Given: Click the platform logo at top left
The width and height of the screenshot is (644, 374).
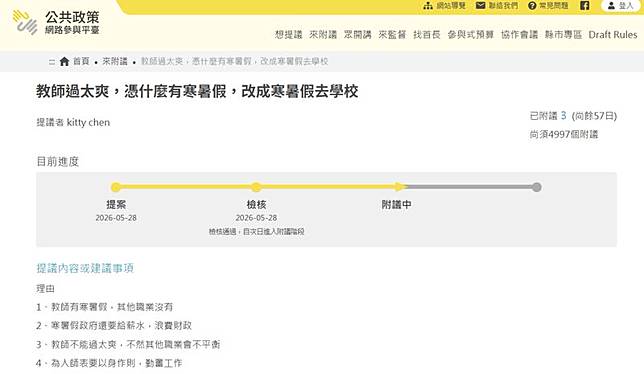Looking at the screenshot, I should coord(56,23).
